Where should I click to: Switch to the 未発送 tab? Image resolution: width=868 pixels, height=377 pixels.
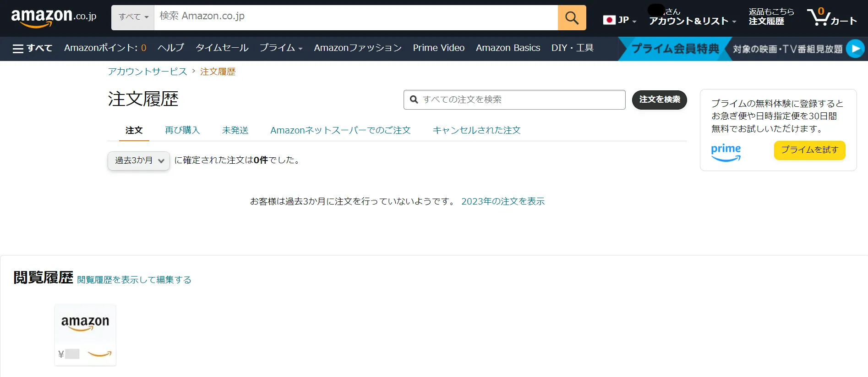click(235, 130)
